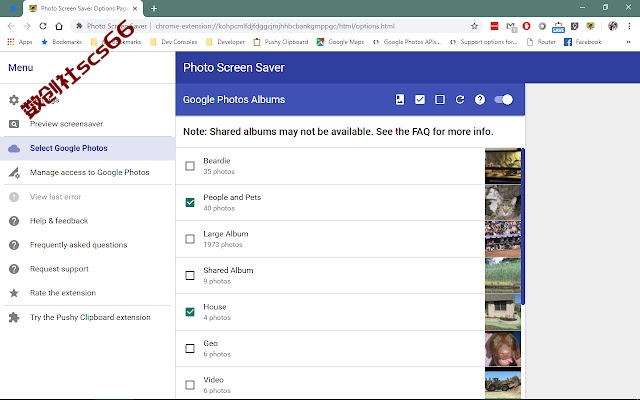Click Rate the extension
The image size is (640, 400).
(x=87, y=293)
